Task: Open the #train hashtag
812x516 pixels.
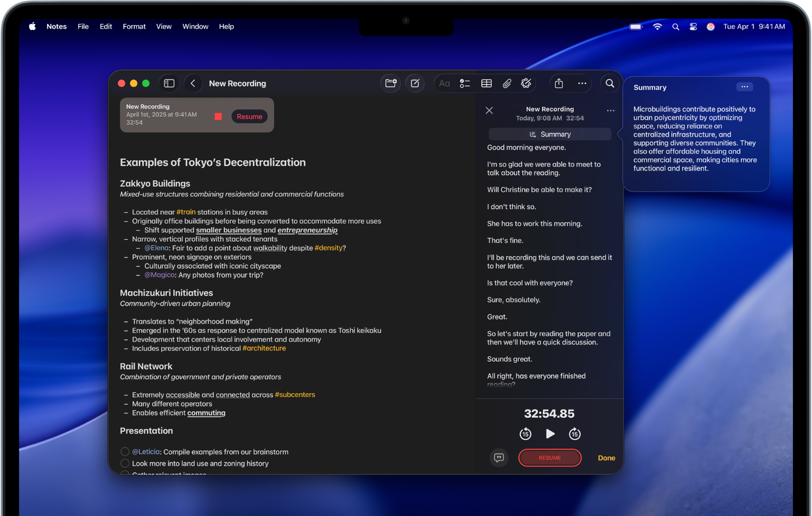Action: click(x=186, y=212)
